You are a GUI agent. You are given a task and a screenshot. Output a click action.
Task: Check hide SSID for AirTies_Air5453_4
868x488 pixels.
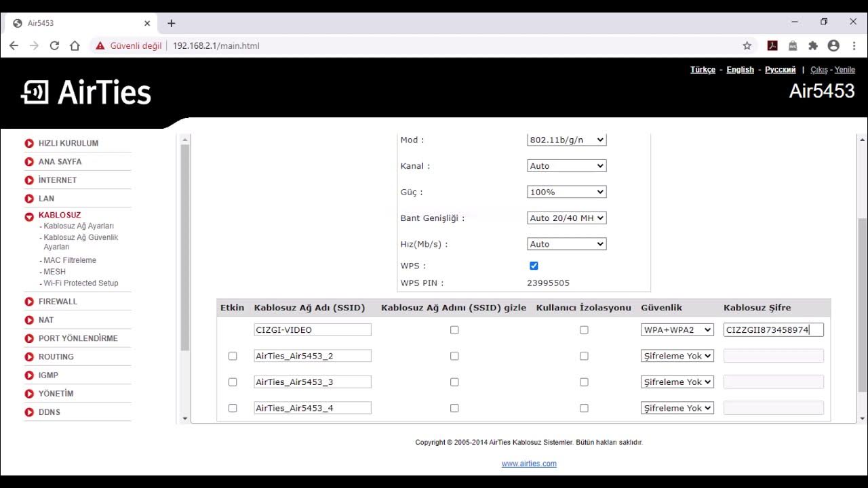click(x=454, y=408)
